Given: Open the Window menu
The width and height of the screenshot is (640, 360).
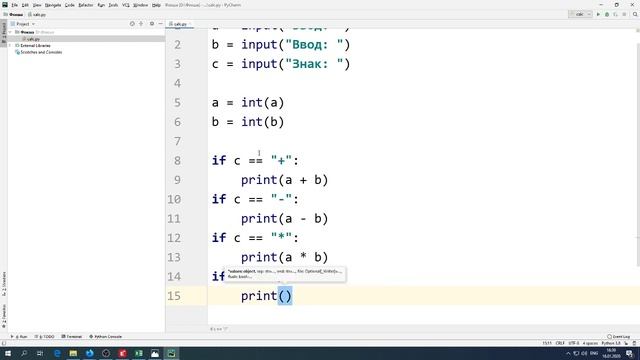Looking at the screenshot, I should [140, 5].
